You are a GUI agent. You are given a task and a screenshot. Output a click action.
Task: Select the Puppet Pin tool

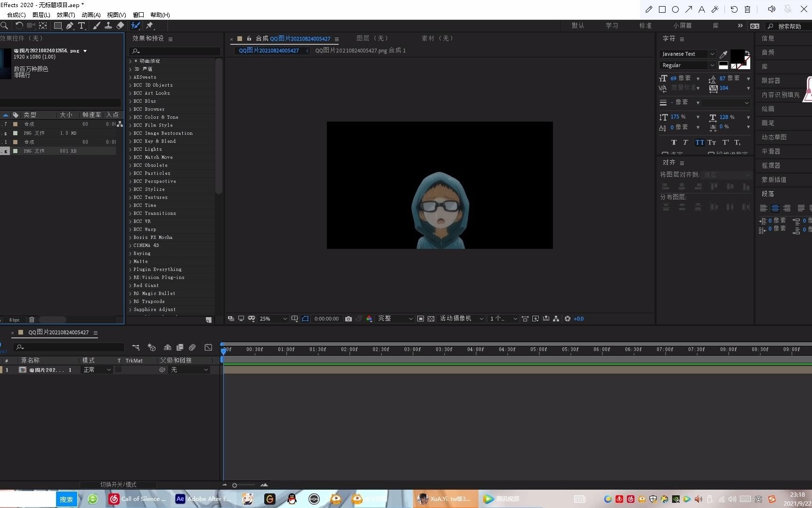(150, 25)
